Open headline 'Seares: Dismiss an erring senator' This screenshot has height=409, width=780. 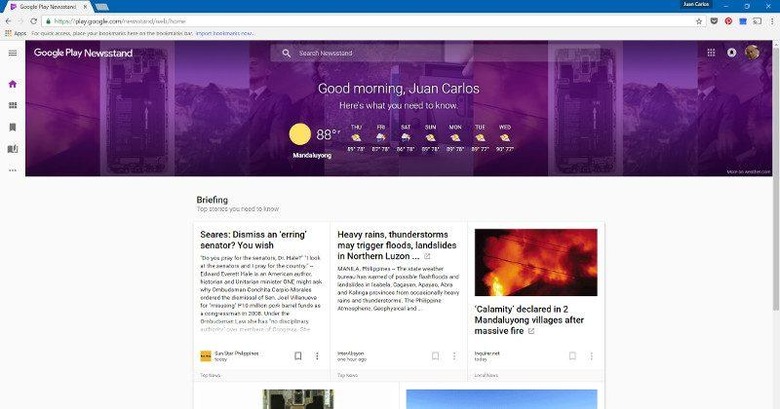[x=254, y=240]
